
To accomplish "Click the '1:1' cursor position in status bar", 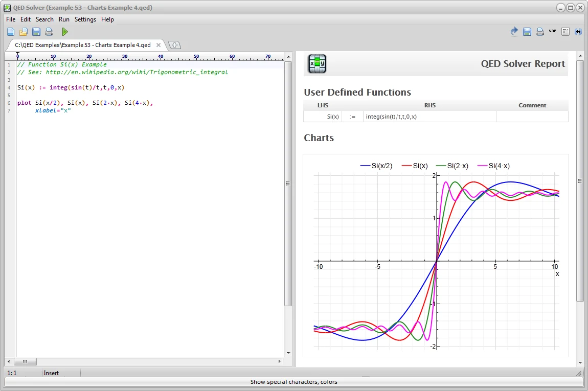I will pyautogui.click(x=12, y=373).
